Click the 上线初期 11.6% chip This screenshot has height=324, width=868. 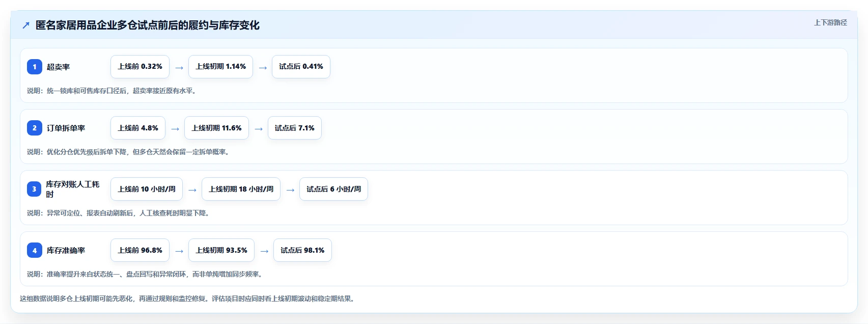coord(216,128)
